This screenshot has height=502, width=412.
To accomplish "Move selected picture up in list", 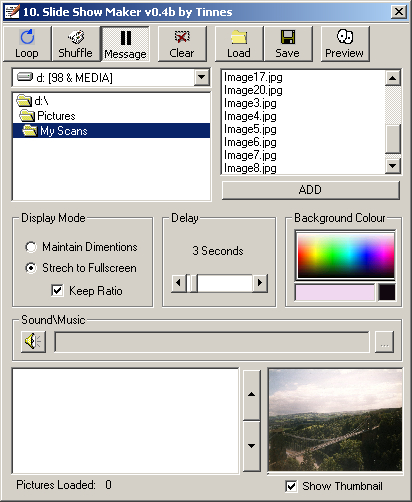I will [x=252, y=395].
